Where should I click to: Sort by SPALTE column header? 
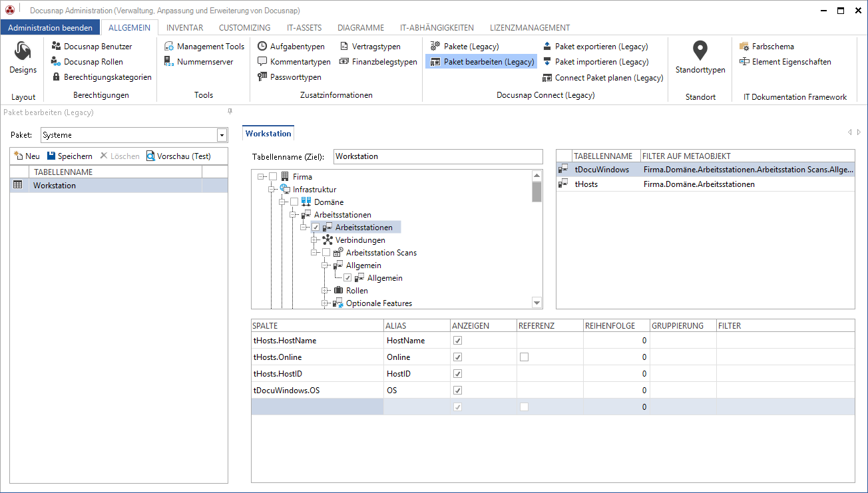(x=318, y=326)
